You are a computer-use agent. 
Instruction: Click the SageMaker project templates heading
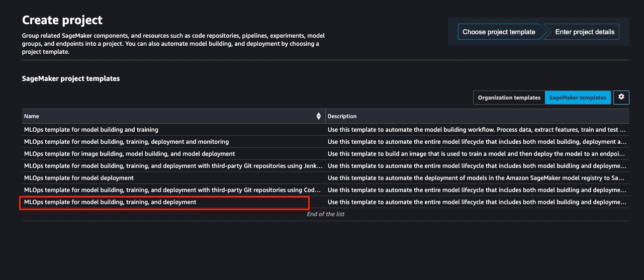[x=71, y=79]
